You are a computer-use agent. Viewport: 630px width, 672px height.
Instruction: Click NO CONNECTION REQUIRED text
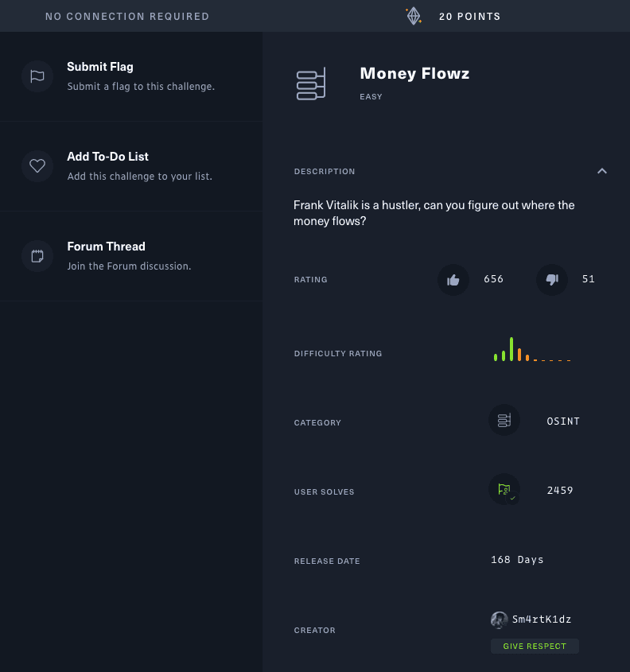tap(127, 16)
